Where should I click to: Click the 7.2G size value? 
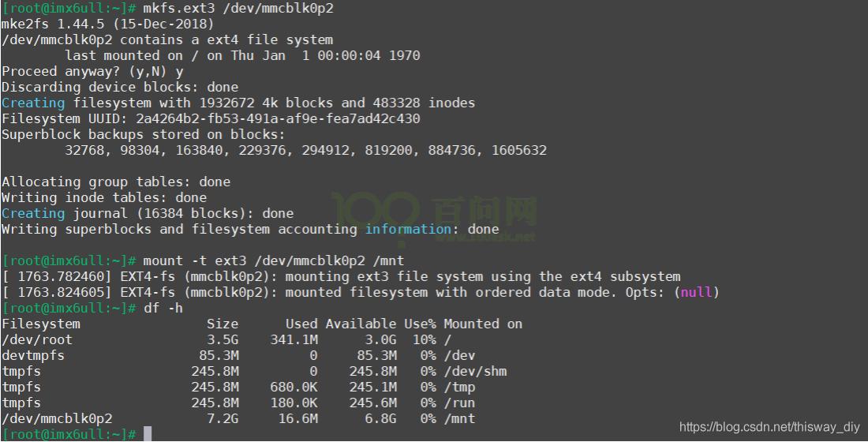(223, 418)
